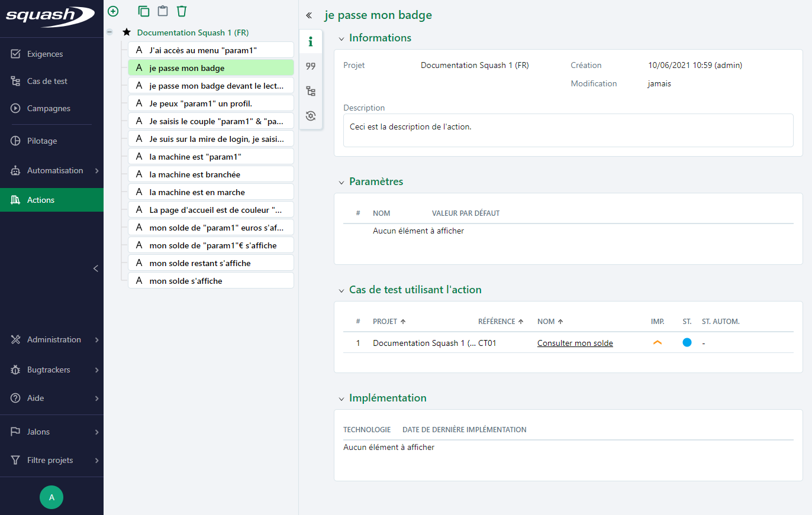
Task: Collapse the Informations section
Action: [341, 38]
